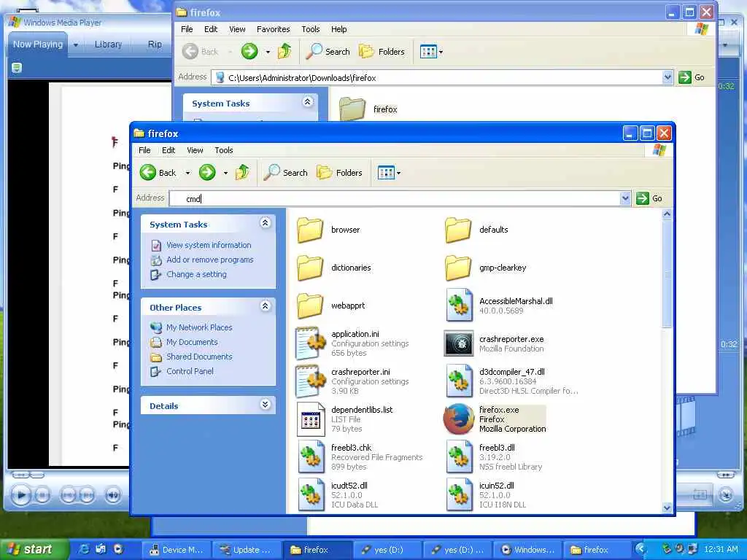Select AccessibleMarshal.dll file icon
The width and height of the screenshot is (747, 560).
click(x=459, y=306)
